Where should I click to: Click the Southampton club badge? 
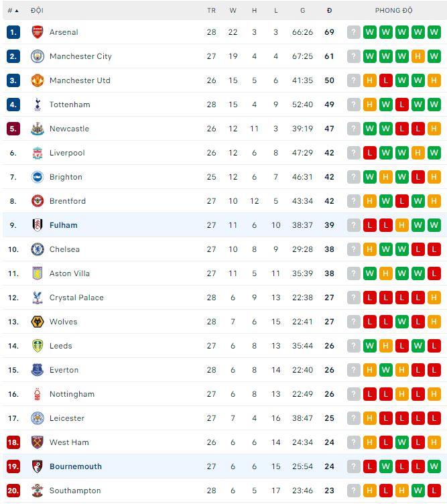click(38, 491)
